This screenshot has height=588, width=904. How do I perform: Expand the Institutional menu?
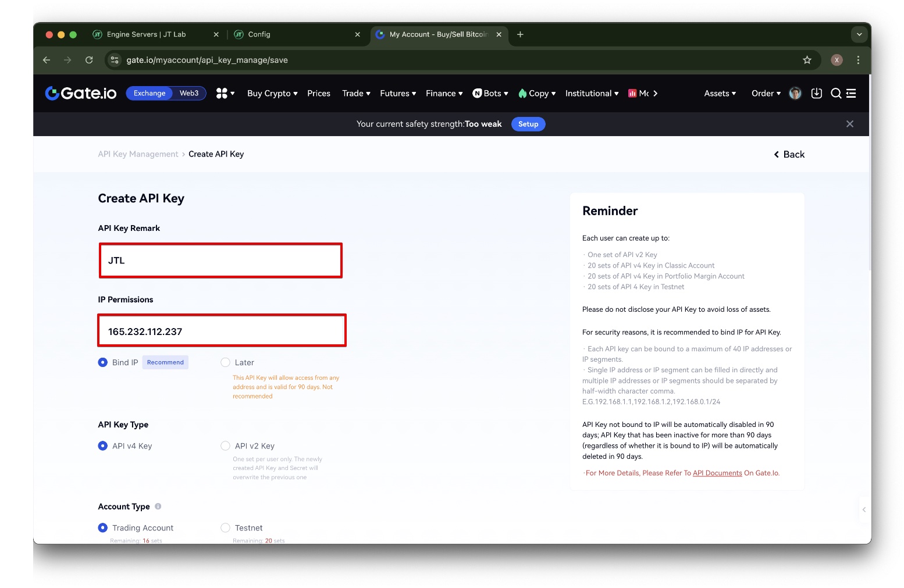point(592,93)
